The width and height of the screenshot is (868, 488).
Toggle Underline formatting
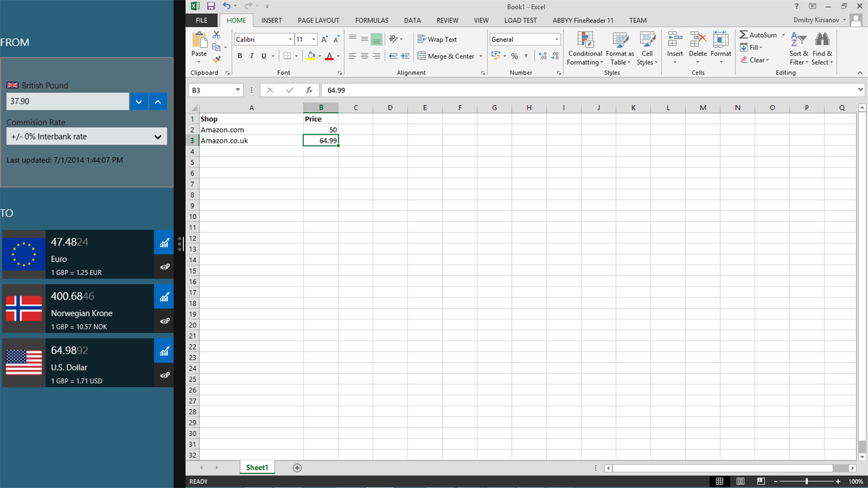[263, 56]
